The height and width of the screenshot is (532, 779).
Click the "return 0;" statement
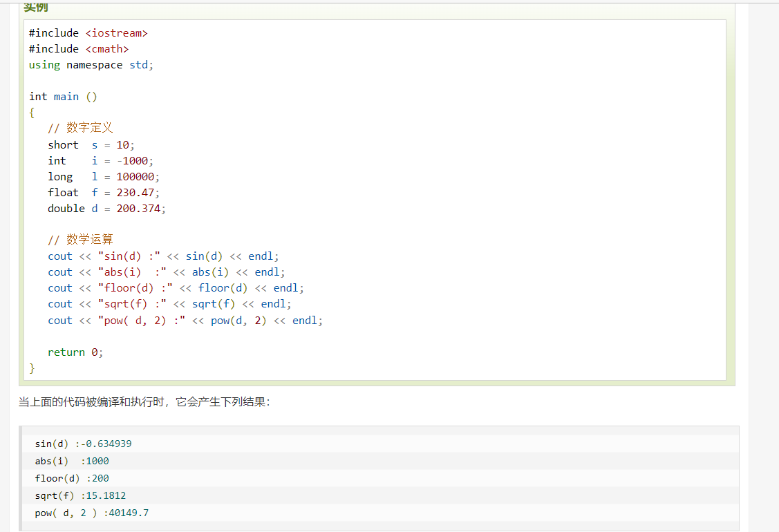[x=75, y=352]
